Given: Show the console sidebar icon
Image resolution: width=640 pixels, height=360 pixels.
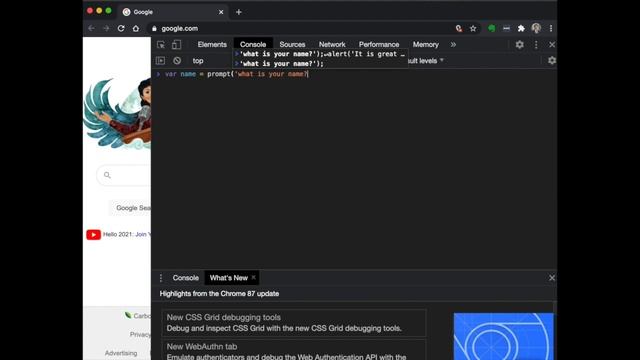Looking at the screenshot, I should coord(160,61).
